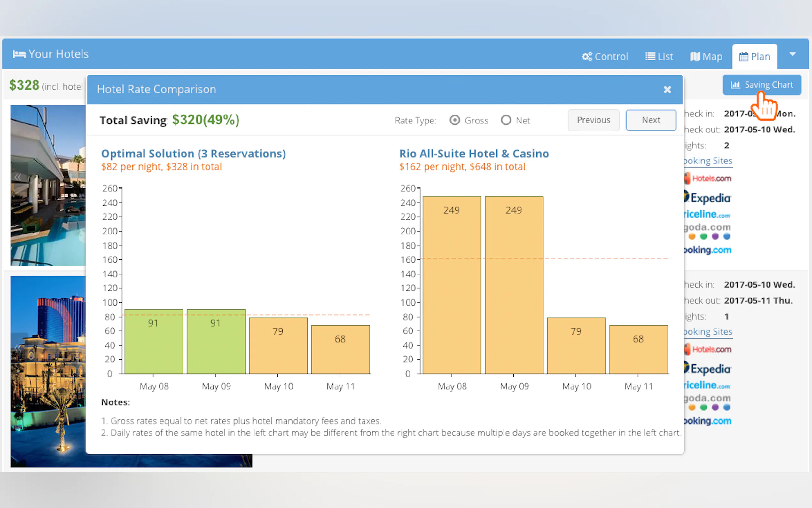Switch to the Map tab

coord(706,56)
